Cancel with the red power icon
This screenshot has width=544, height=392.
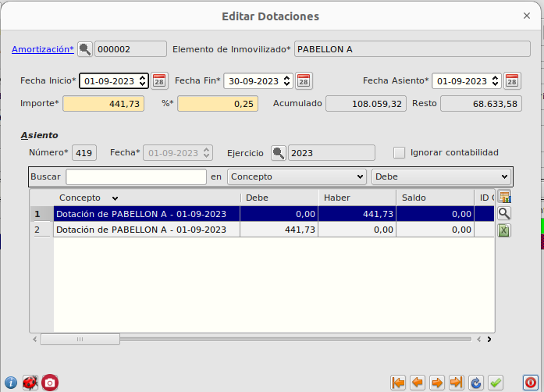tap(531, 383)
